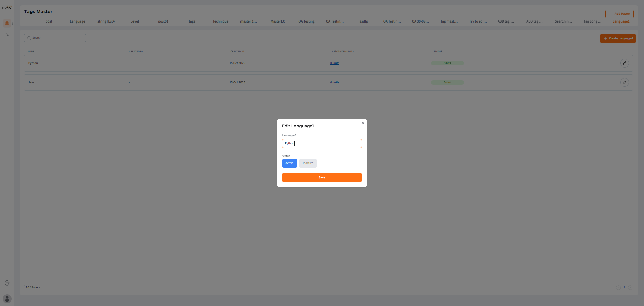The height and width of the screenshot is (306, 644).
Task: Click the edit pencil for Python row
Action: click(624, 63)
